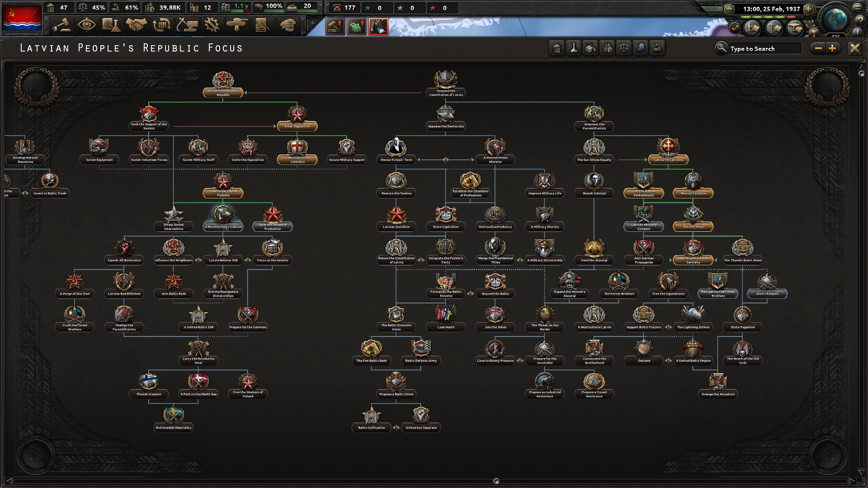This screenshot has height=488, width=868.
Task: Toggle the industry factory focus filter
Action: 590,48
